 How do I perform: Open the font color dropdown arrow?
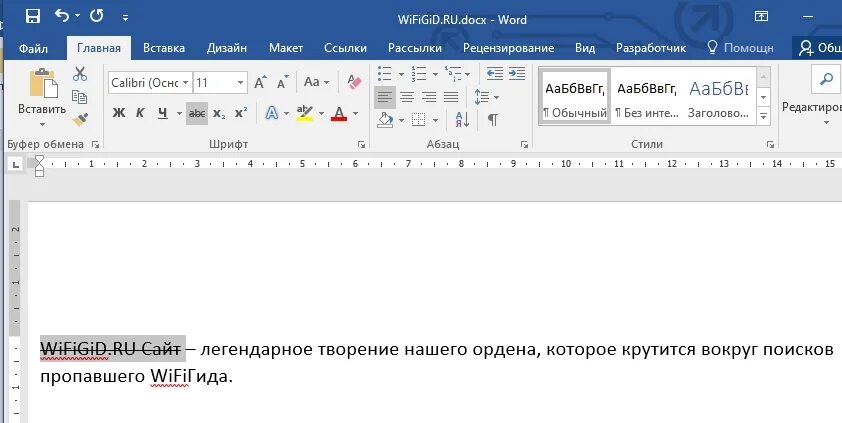355,114
